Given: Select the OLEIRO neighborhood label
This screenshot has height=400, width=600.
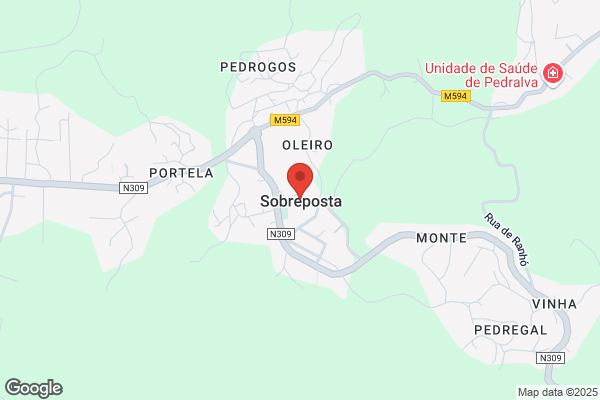Looking at the screenshot, I should tap(308, 145).
